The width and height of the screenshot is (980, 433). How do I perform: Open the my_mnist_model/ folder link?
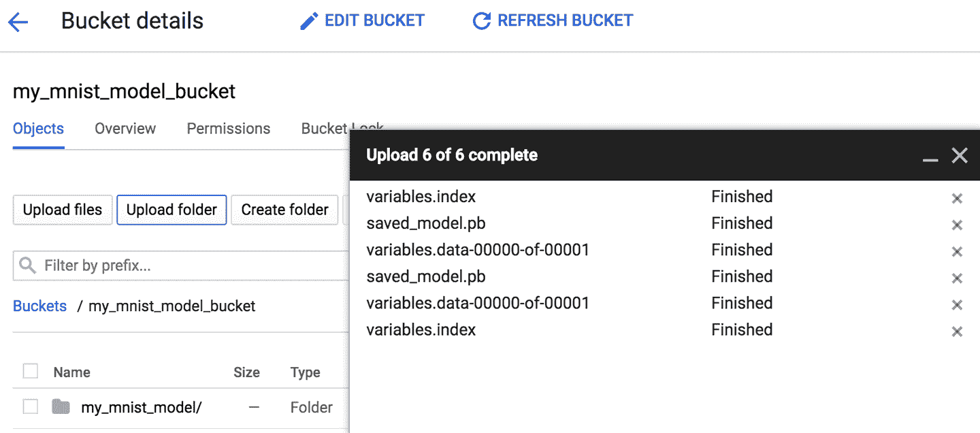coord(142,408)
